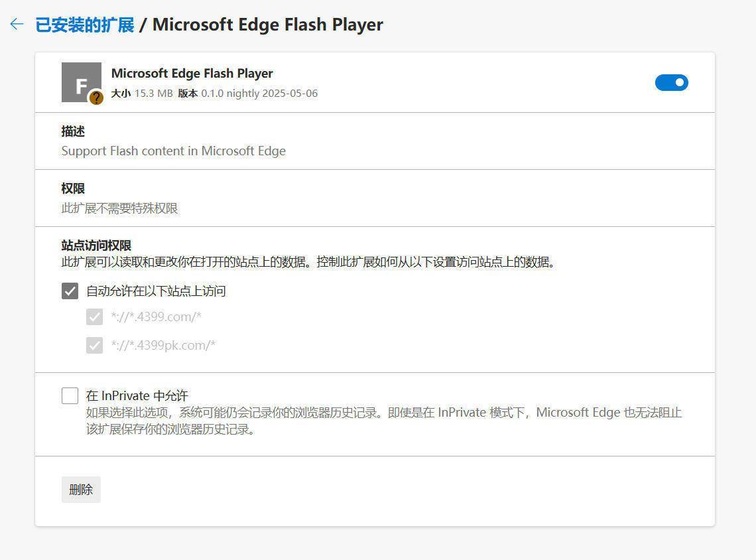Click the 权限 section heading
This screenshot has width=756, height=560.
point(74,188)
